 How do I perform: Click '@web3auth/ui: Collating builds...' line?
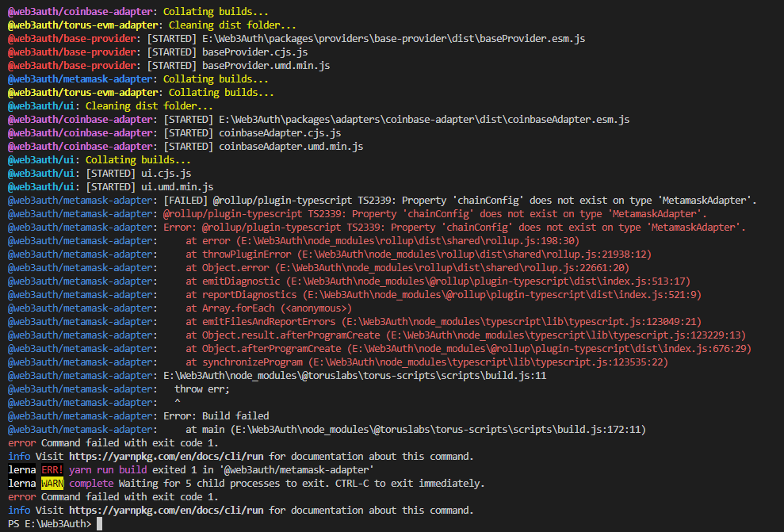[99, 160]
